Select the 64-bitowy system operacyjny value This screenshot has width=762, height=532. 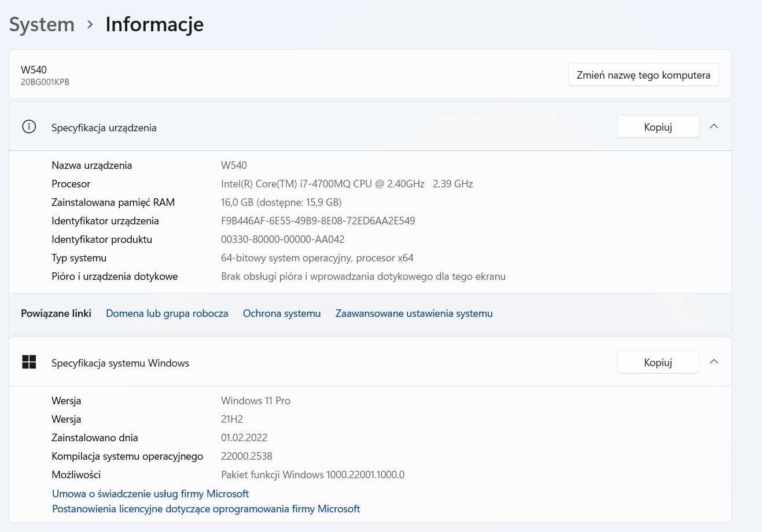pyautogui.click(x=317, y=258)
